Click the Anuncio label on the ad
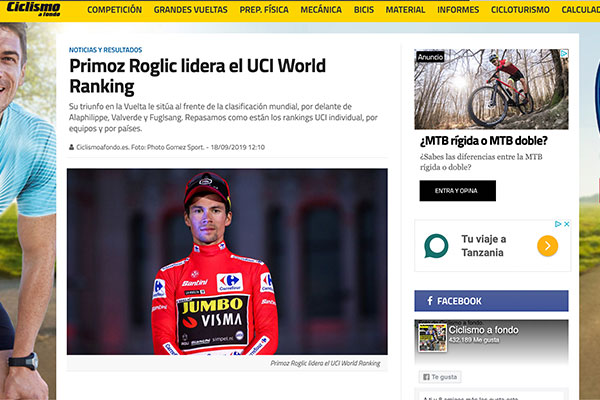Screen dimensions: 600x400 [430, 57]
